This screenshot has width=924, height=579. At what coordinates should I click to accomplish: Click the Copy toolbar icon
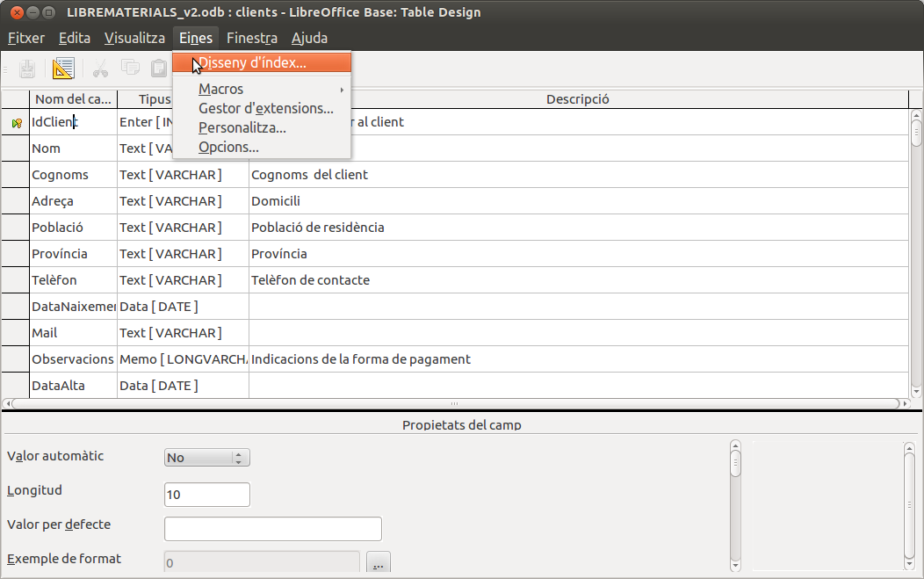pos(130,69)
